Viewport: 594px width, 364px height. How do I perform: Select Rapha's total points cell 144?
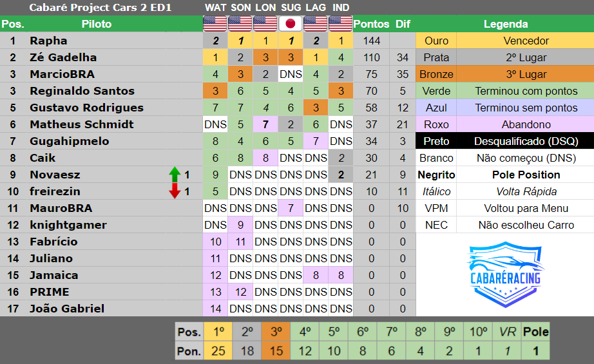pos(371,41)
